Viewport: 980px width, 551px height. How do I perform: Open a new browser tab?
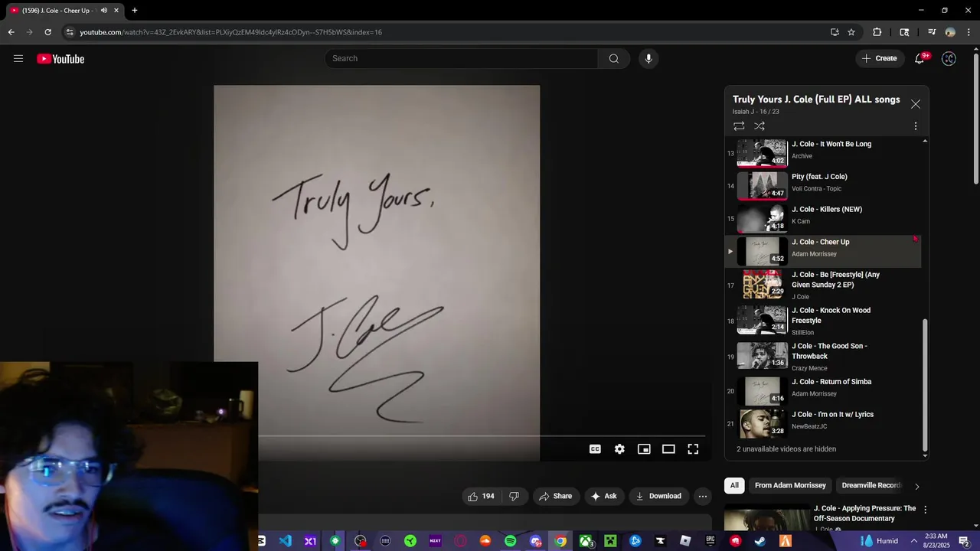click(135, 11)
